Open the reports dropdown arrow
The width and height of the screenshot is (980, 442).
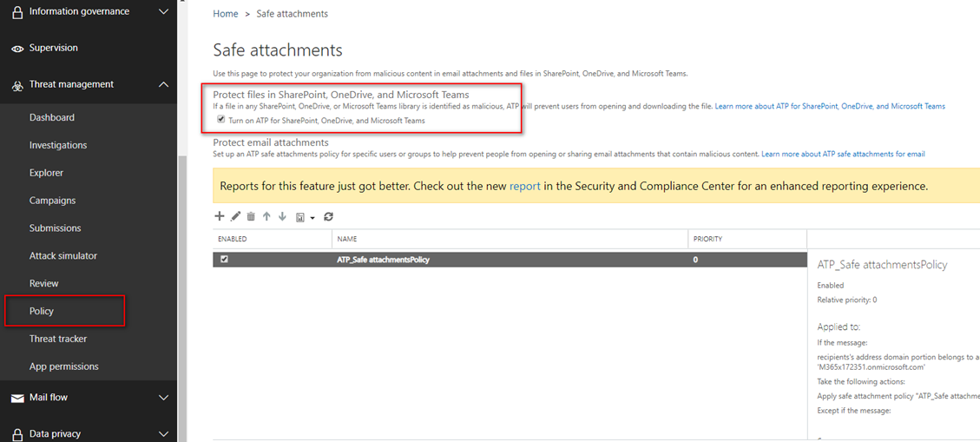pos(312,218)
